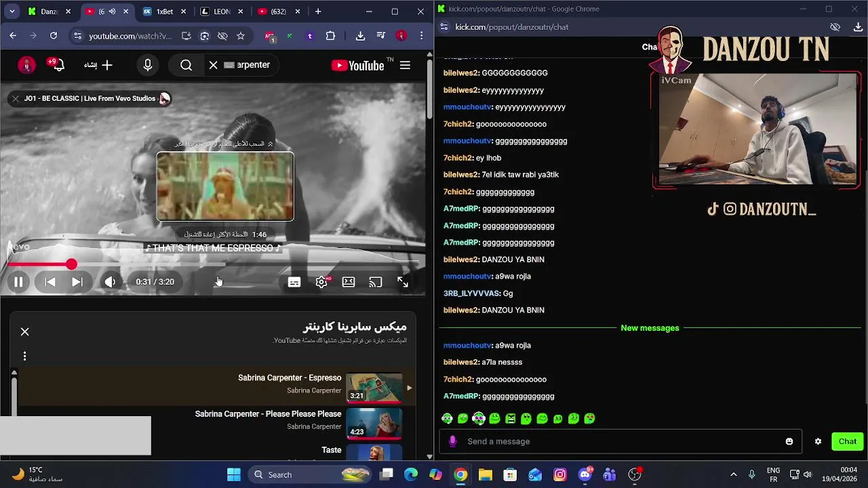Skip to the next video
Viewport: 868px width, 488px height.
[x=77, y=282]
